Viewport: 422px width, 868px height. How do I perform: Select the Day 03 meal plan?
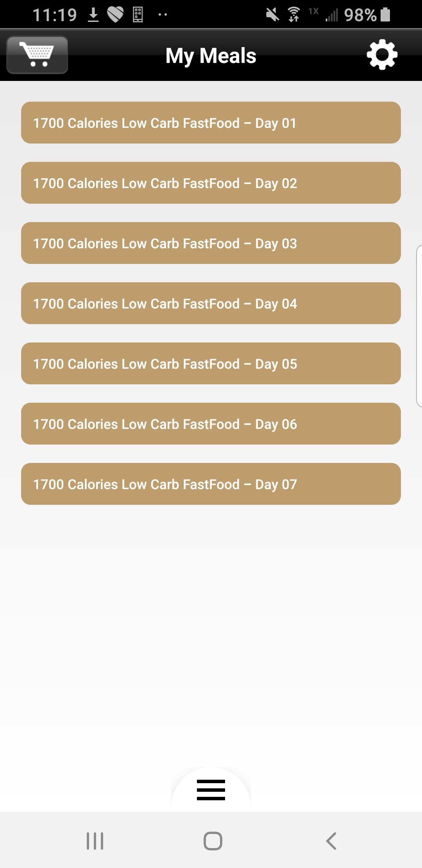tap(211, 243)
